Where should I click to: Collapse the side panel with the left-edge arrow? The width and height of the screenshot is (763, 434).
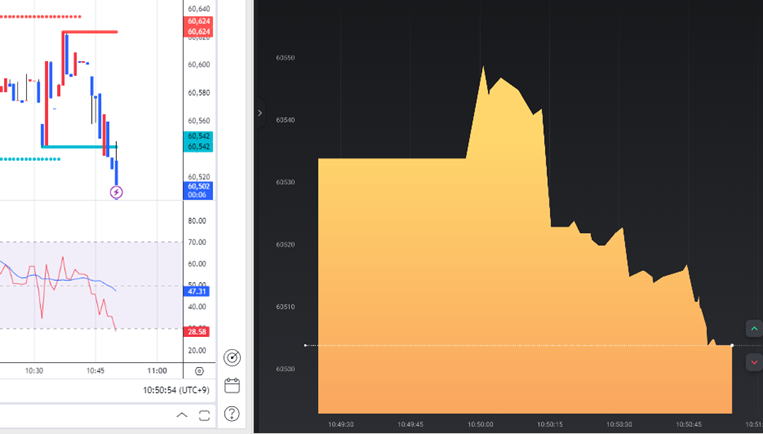260,113
